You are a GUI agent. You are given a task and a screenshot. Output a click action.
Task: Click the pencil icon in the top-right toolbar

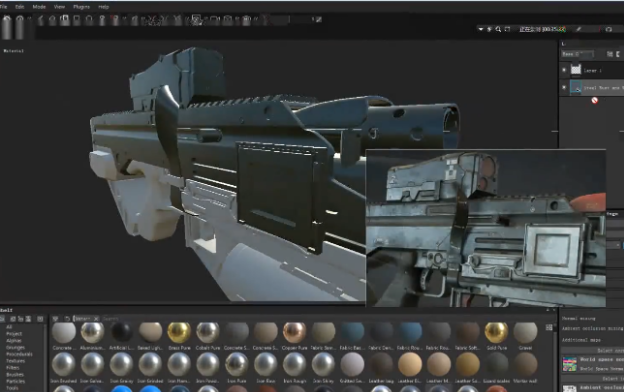pyautogui.click(x=579, y=29)
